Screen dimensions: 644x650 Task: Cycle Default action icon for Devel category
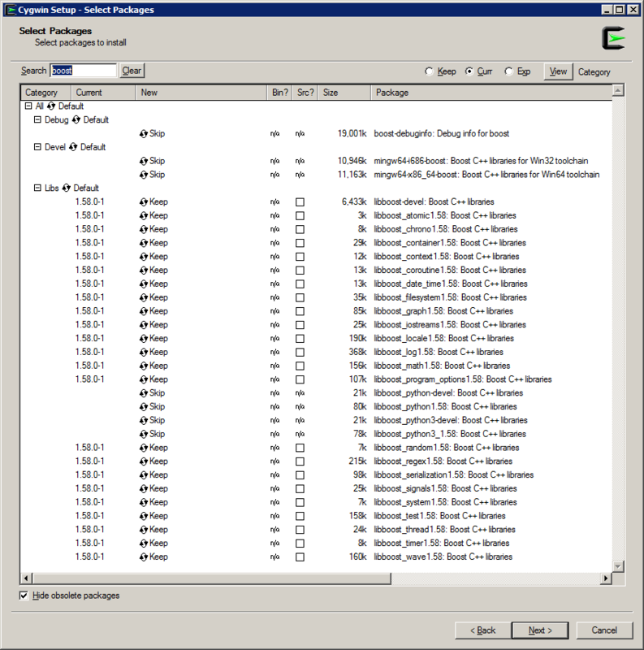[73, 147]
